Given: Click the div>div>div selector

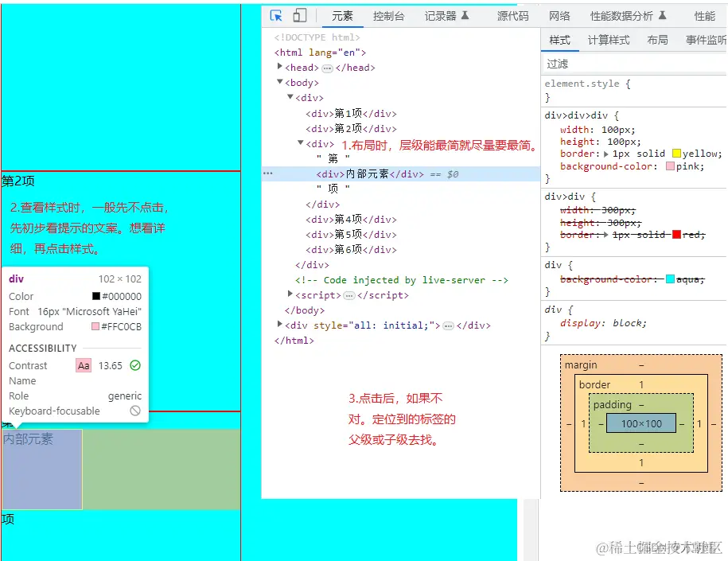Looking at the screenshot, I should (x=576, y=115).
